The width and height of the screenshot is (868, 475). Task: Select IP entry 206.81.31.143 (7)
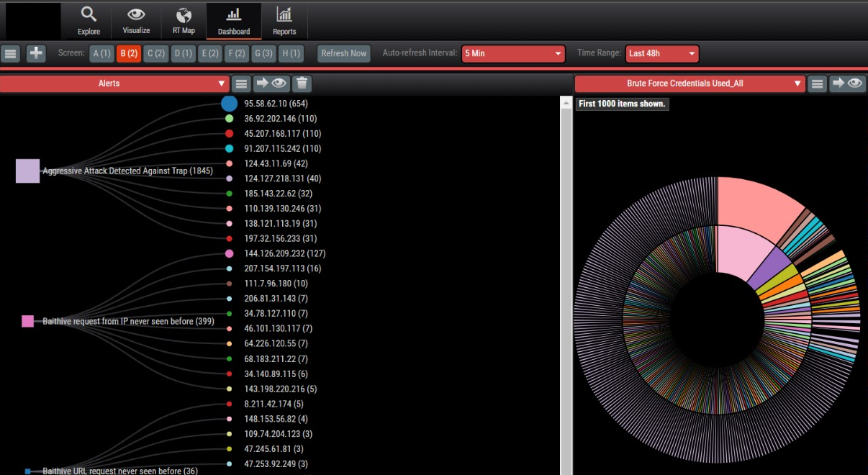pyautogui.click(x=276, y=299)
